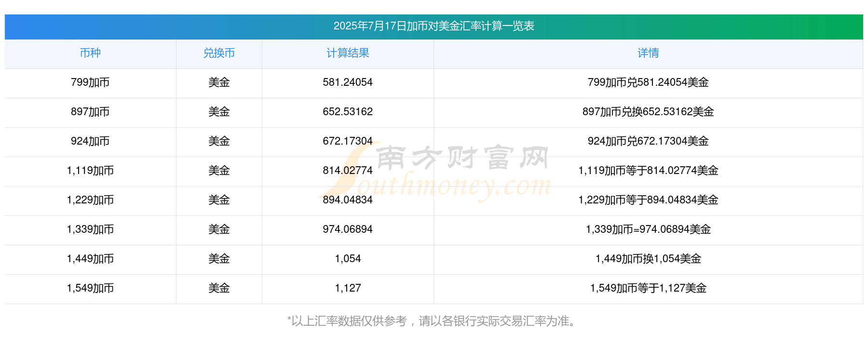Click 1,119加币等于814.02774美金 detail text
The image size is (868, 347).
[x=648, y=171]
